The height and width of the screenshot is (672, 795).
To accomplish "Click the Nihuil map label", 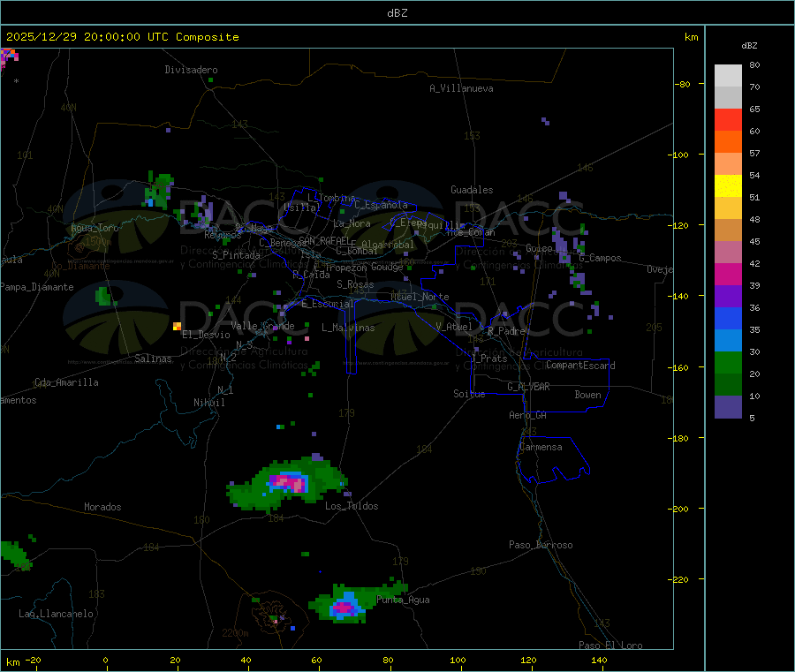I will pyautogui.click(x=208, y=403).
